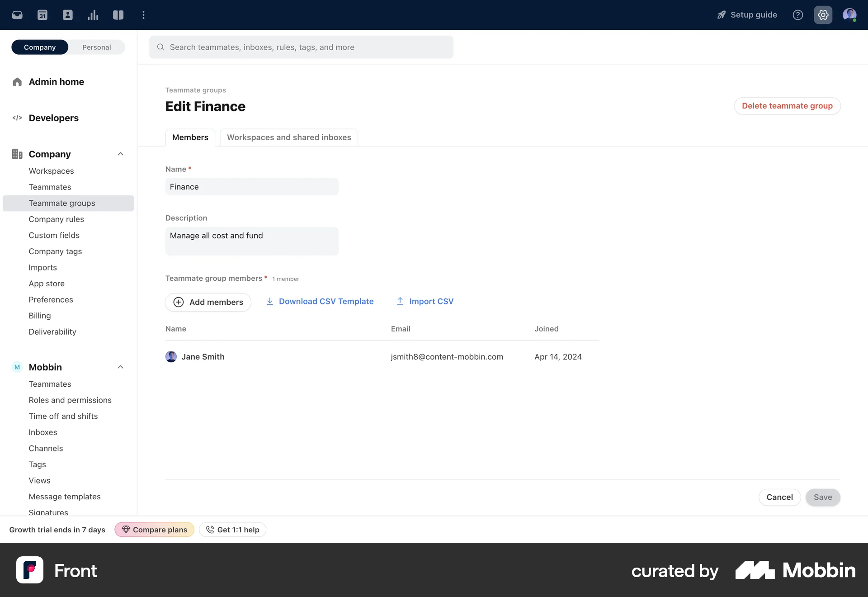The image size is (868, 597).
Task: Switch to the Workspaces and shared inboxes tab
Action: pos(289,137)
